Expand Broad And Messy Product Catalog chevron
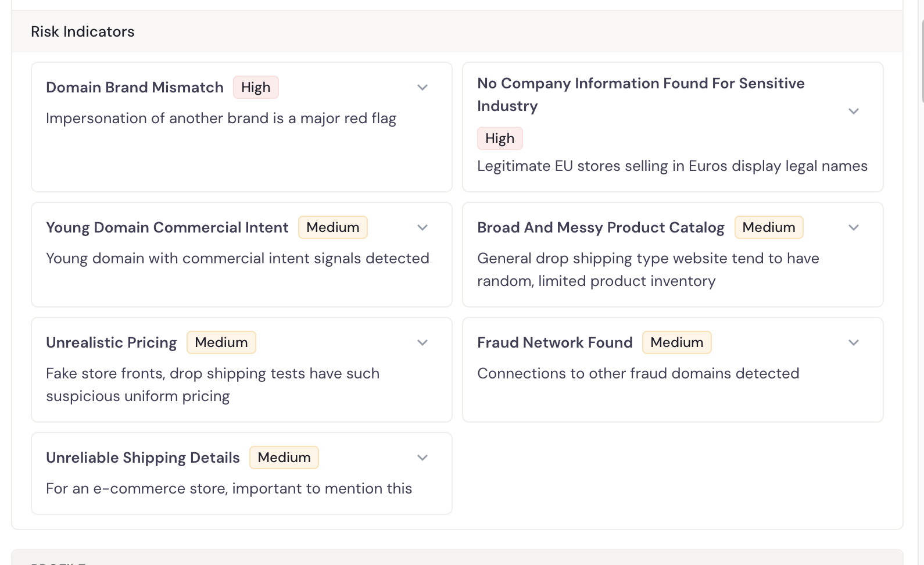Screen dimensions: 924x565 click(853, 228)
